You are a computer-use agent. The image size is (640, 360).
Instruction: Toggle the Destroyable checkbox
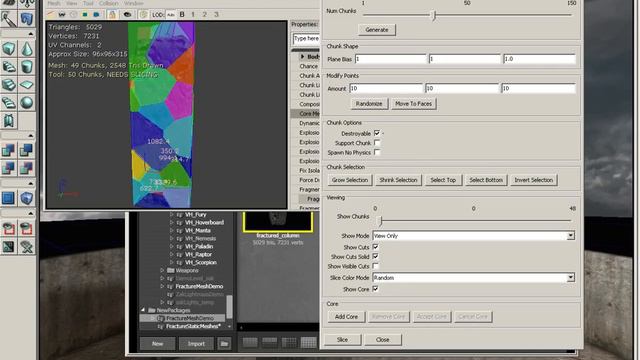(x=377, y=133)
